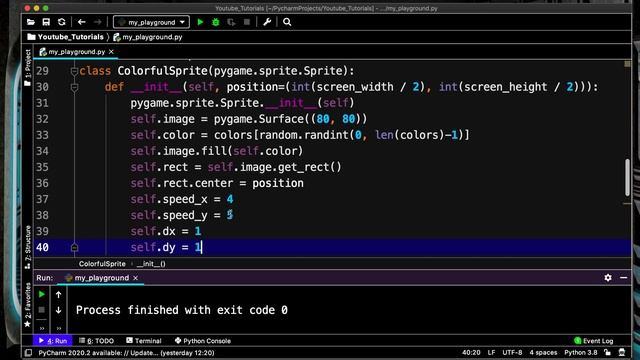
Task: Select the my_playground.py editor tab
Action: tap(76, 52)
